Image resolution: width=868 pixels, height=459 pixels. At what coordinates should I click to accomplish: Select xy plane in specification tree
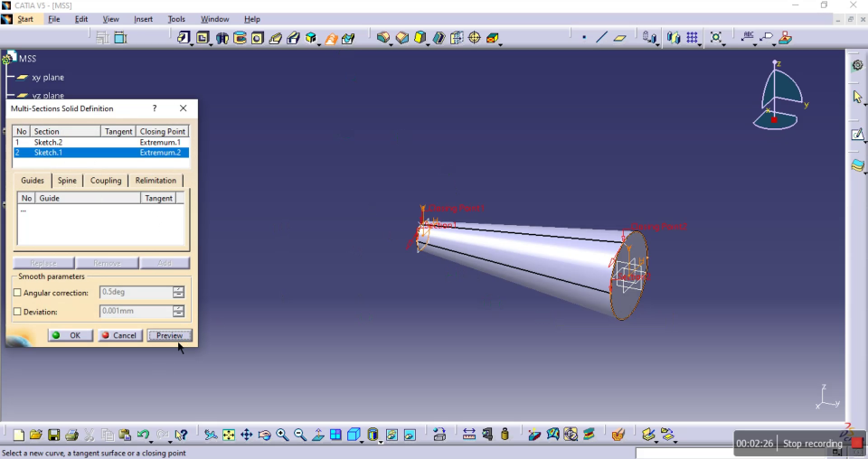[x=48, y=78]
